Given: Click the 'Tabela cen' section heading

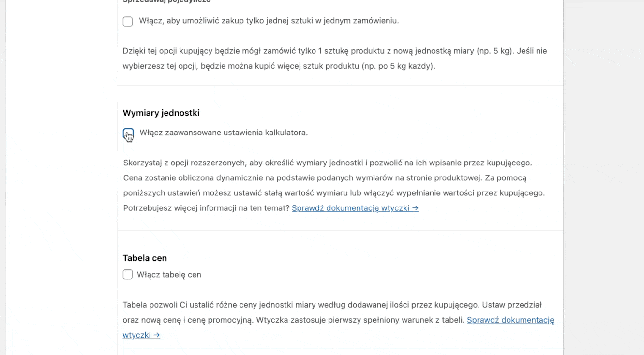Looking at the screenshot, I should tap(145, 258).
